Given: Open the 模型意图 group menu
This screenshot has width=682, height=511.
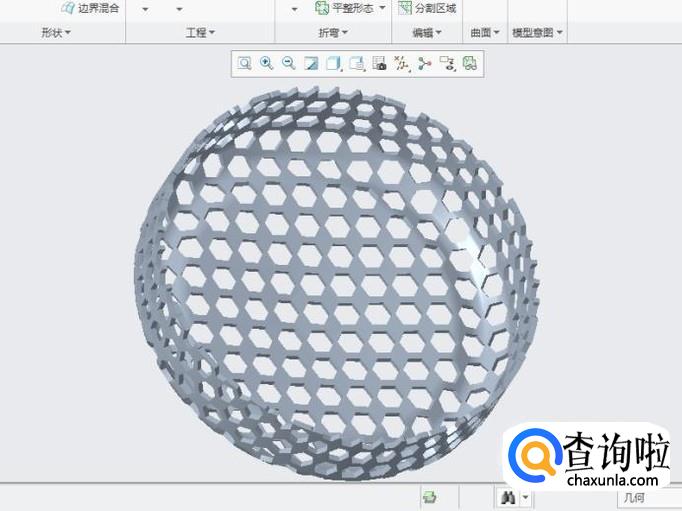Looking at the screenshot, I should (x=537, y=33).
